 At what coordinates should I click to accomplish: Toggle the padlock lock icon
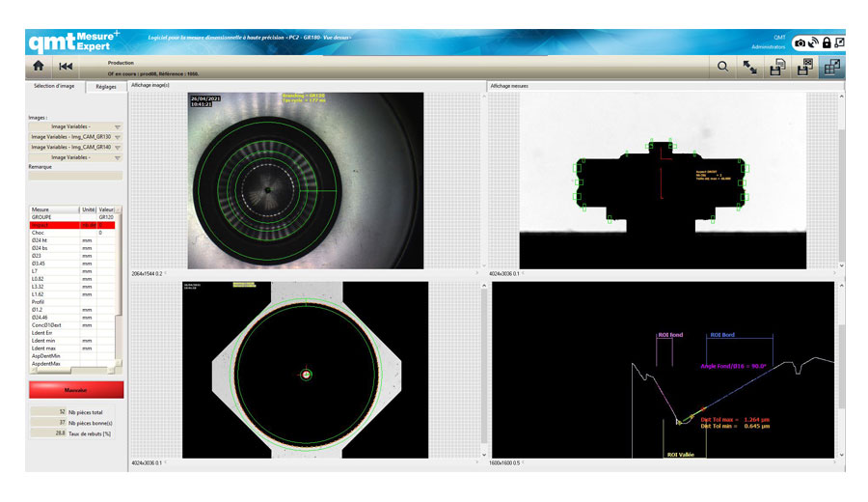(x=826, y=43)
